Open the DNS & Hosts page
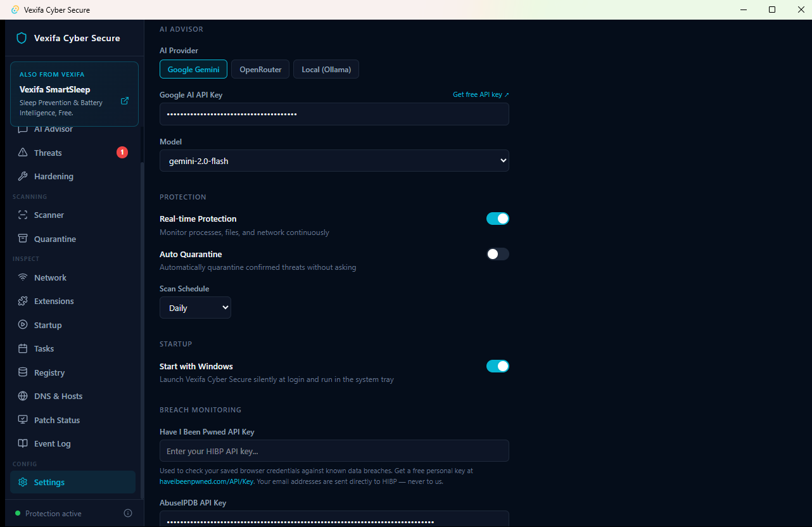Viewport: 812px width, 527px height. 73,396
